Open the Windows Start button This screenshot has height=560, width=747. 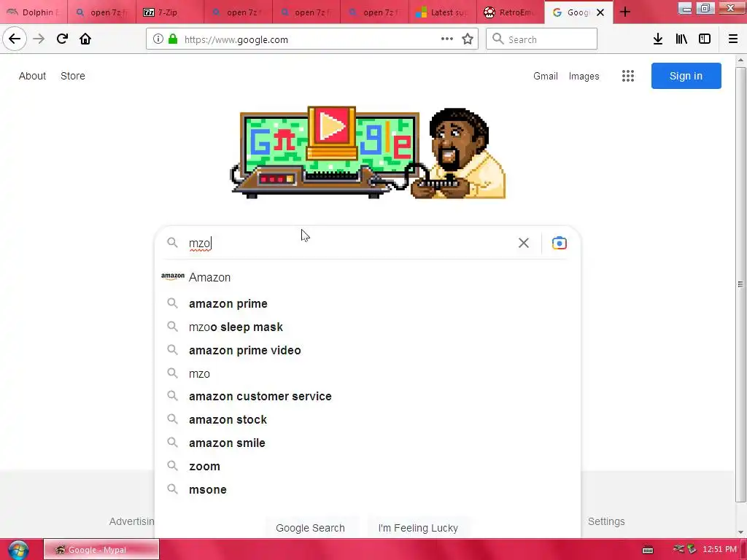coord(18,550)
